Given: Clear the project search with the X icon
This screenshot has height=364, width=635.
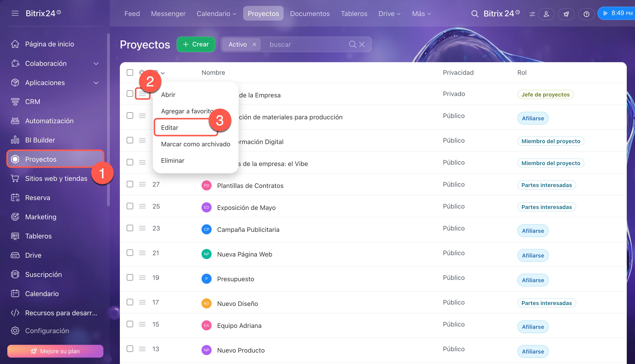Looking at the screenshot, I should (362, 44).
